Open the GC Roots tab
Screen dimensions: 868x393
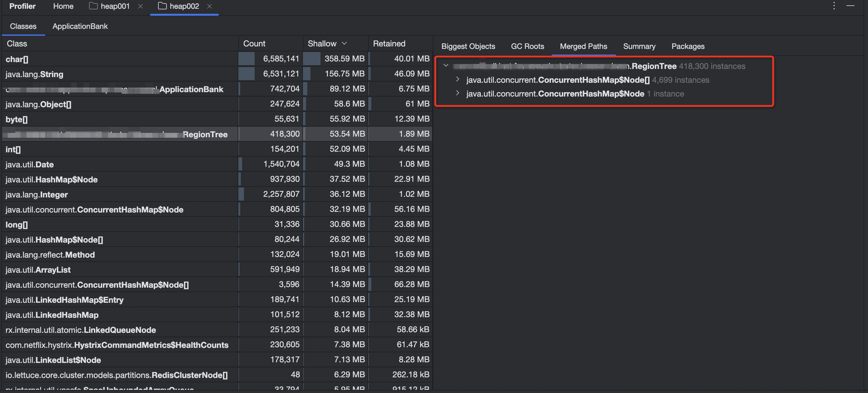tap(527, 46)
